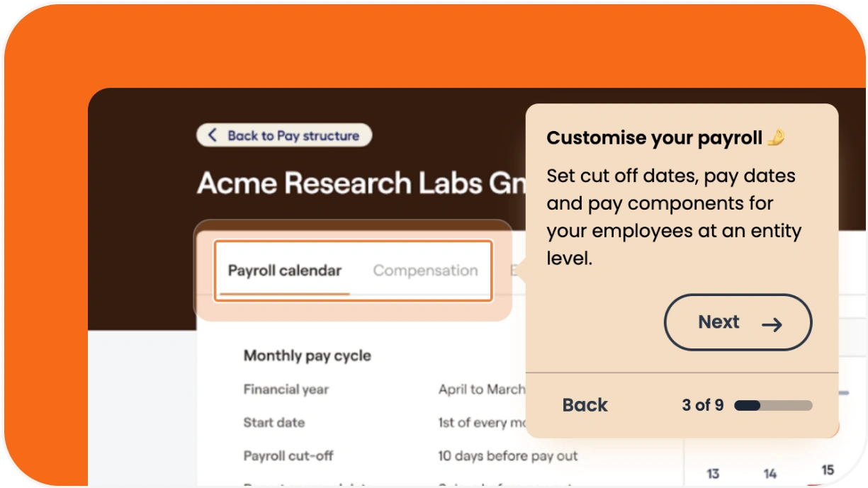The width and height of the screenshot is (868, 488).
Task: Click the right arrow icon inside Next
Action: [772, 324]
